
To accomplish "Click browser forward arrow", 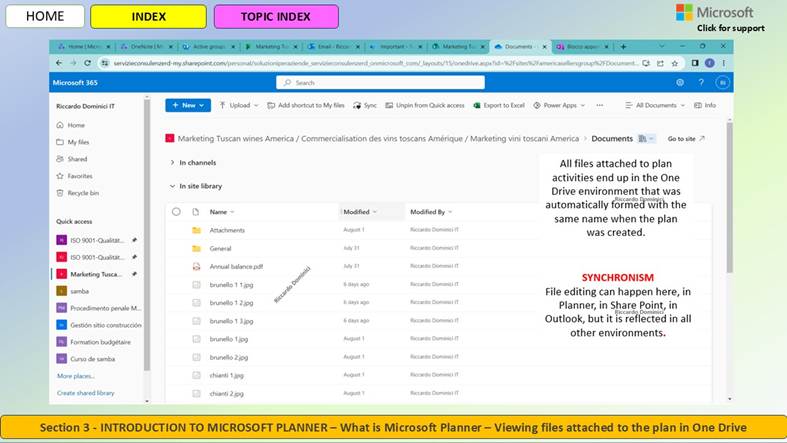I will click(x=73, y=63).
